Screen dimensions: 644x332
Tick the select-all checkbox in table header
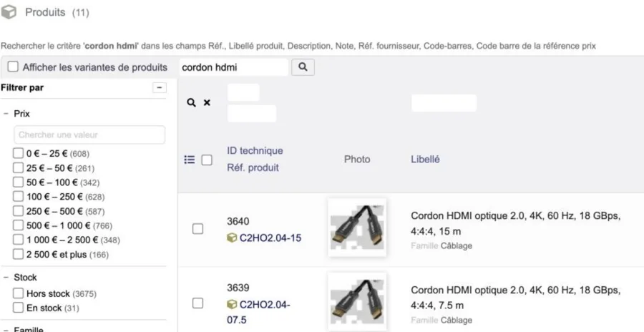(207, 160)
